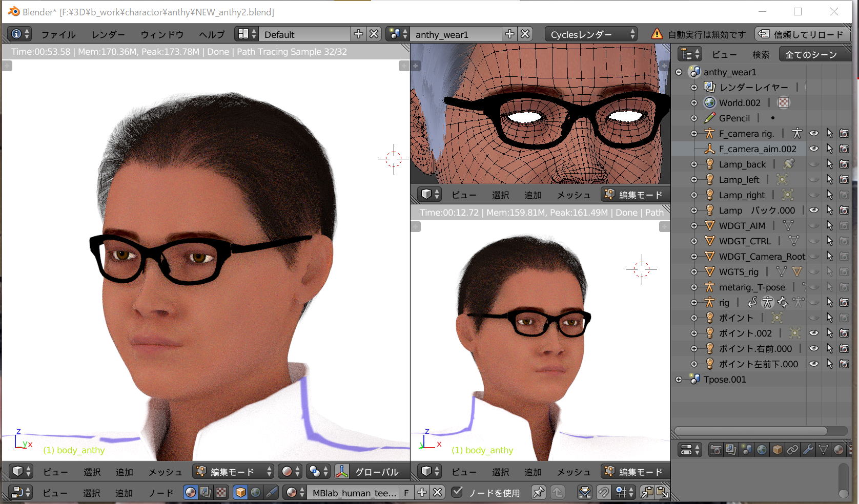Screen dimensions: 859x504
Task: Open the ヘルプ menu
Action: click(x=212, y=34)
